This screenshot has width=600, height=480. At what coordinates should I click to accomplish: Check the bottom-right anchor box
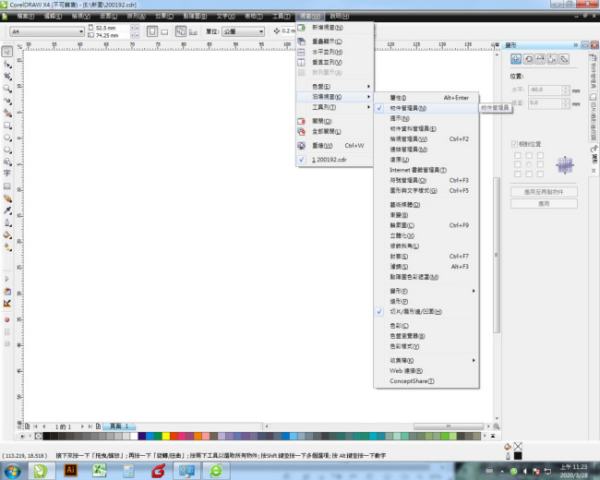pyautogui.click(x=540, y=174)
